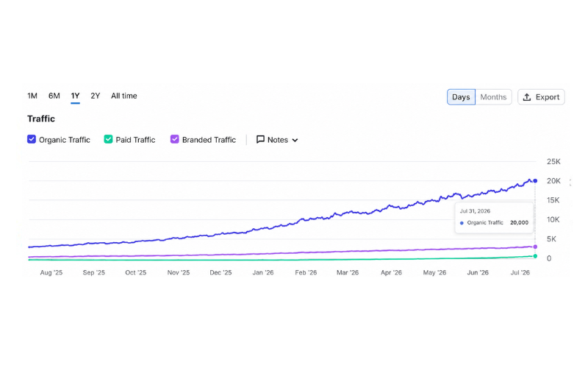Switch to the 6M time range
This screenshot has height=368, width=588.
pos(54,96)
